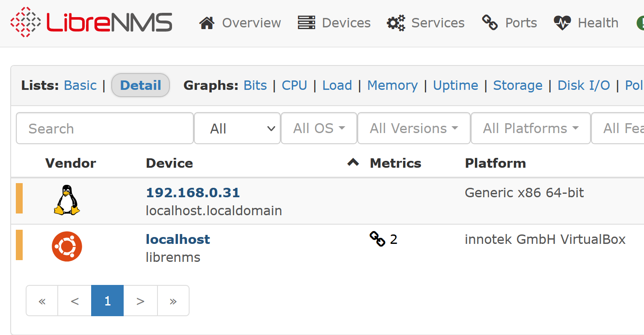Click the Ubuntu vendor icon
This screenshot has width=644, height=335.
(67, 246)
